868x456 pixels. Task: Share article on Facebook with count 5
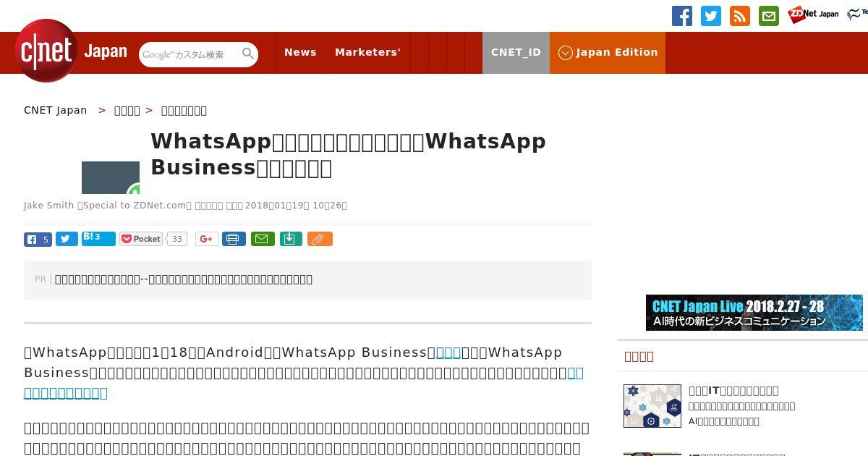38,239
